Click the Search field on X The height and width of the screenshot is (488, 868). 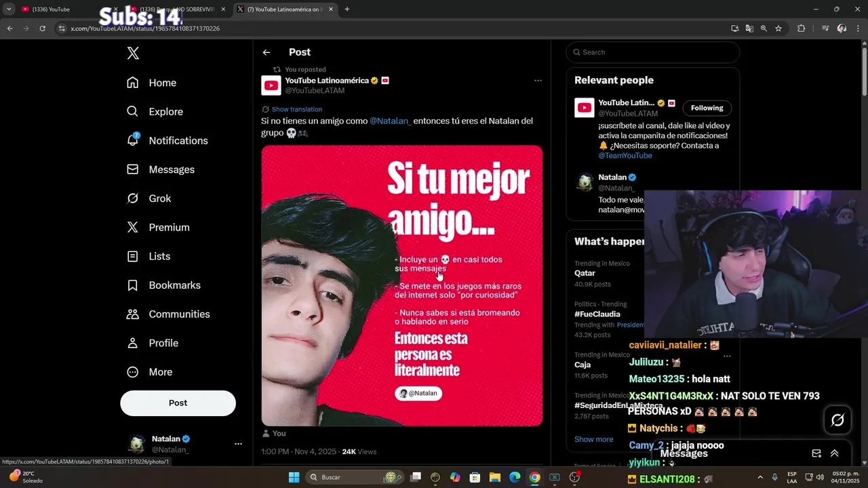pyautogui.click(x=653, y=52)
